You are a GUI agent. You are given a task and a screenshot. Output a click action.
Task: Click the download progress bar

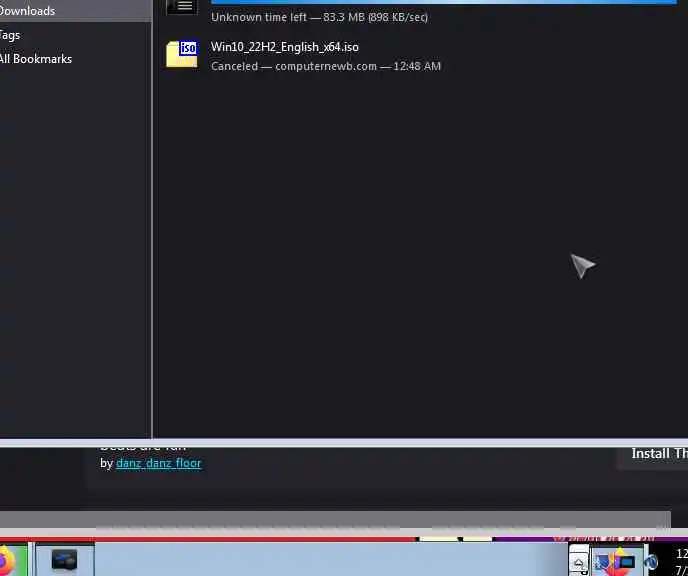coord(444,2)
